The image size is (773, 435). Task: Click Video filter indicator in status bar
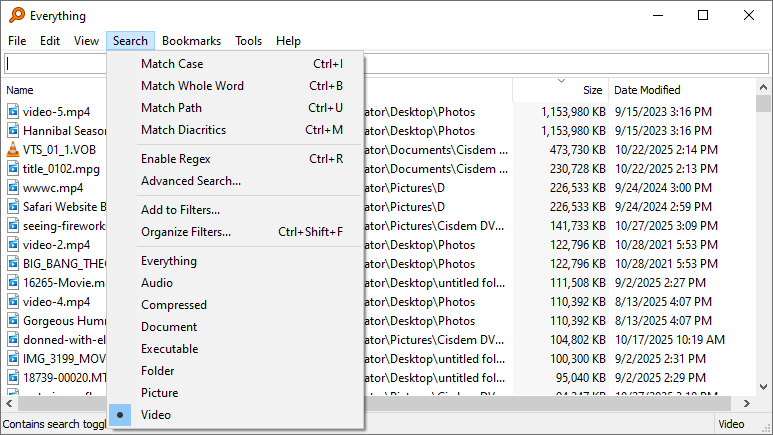pyautogui.click(x=731, y=424)
